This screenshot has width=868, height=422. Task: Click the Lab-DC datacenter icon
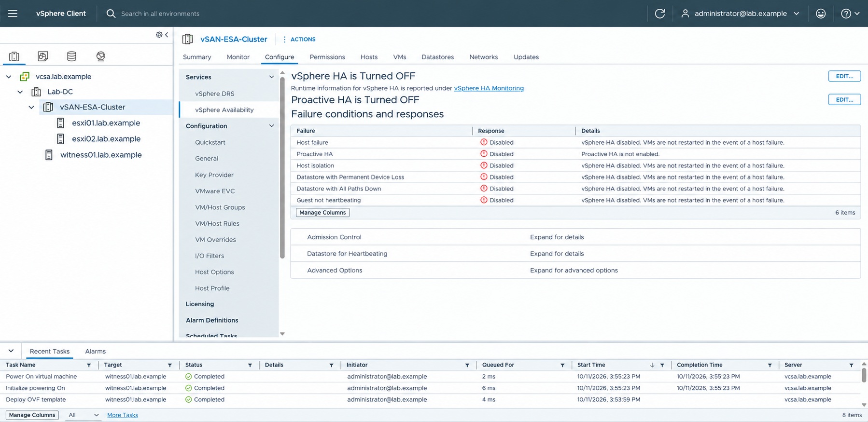click(36, 92)
